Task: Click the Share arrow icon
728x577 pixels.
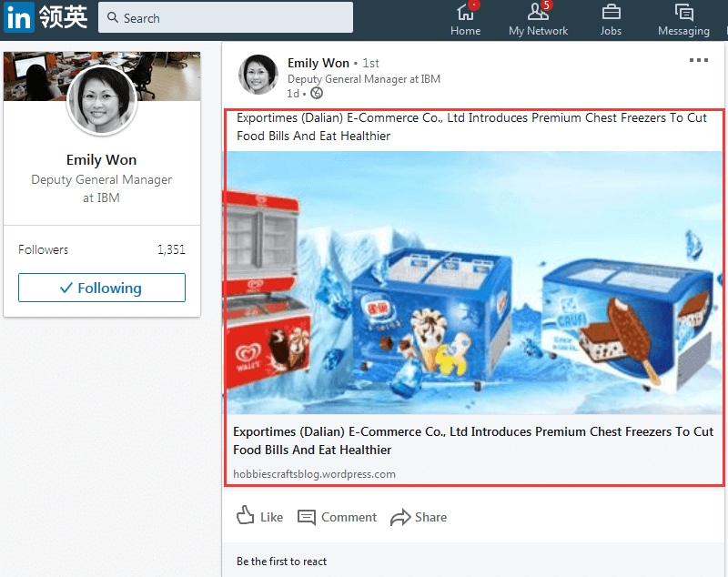Action: point(400,517)
